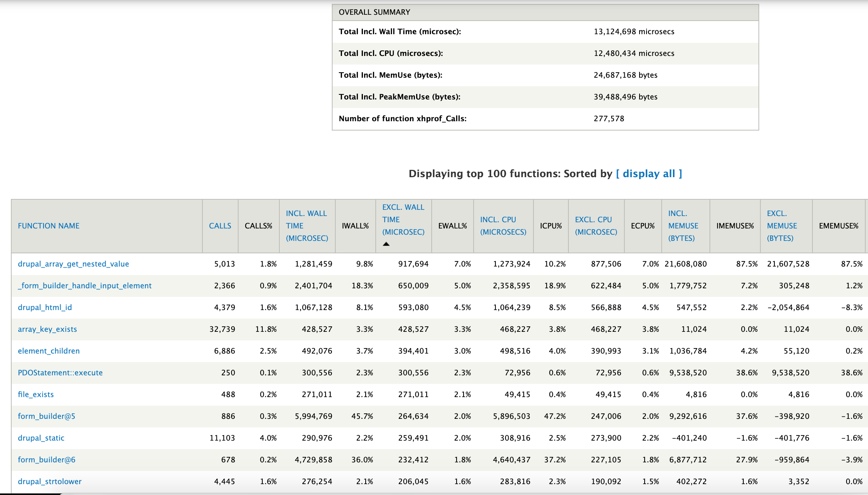Select IWALL% 45.7% cell

click(x=362, y=416)
